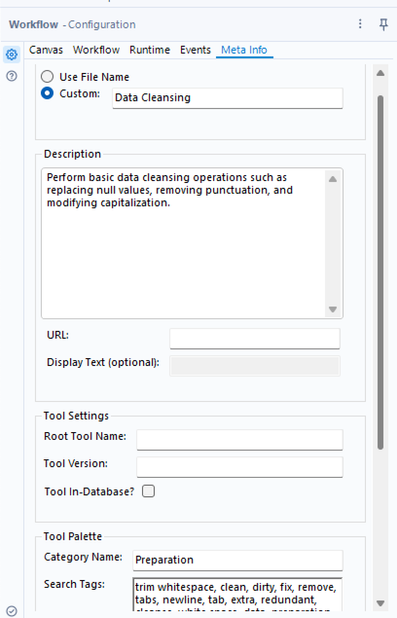Click the Tool Version field
The image size is (397, 618).
[240, 467]
